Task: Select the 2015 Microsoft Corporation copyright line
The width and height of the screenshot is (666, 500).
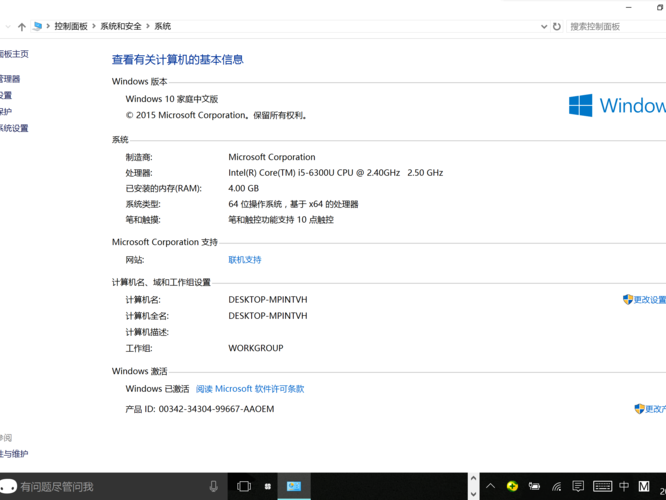Action: (x=216, y=115)
